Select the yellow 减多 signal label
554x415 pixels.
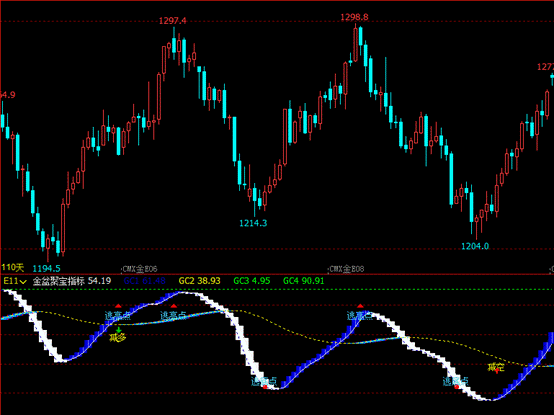click(x=118, y=338)
